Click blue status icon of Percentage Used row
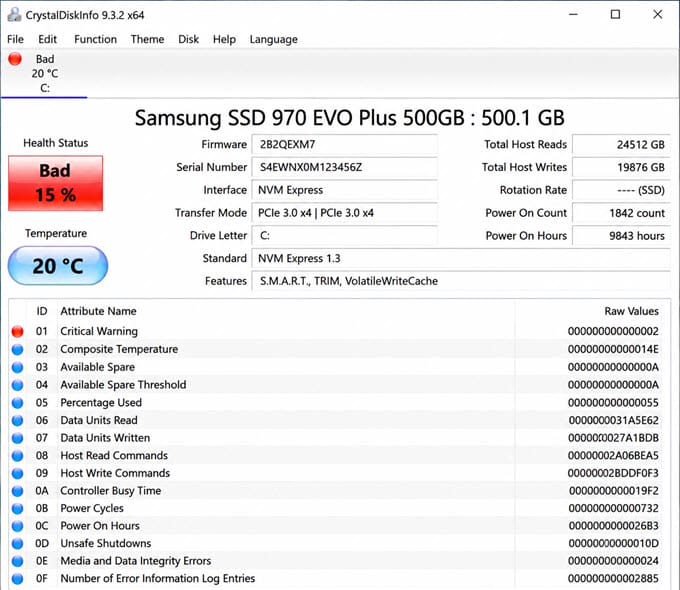680x590 pixels. click(17, 403)
